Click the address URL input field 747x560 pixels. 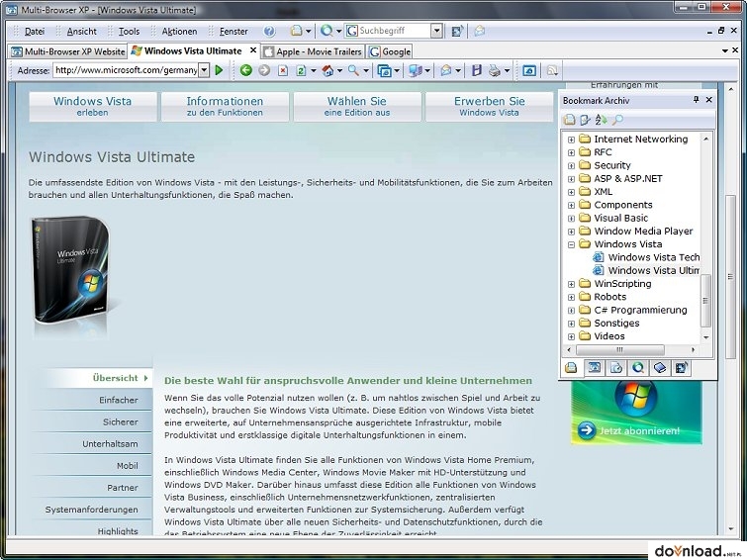click(126, 70)
